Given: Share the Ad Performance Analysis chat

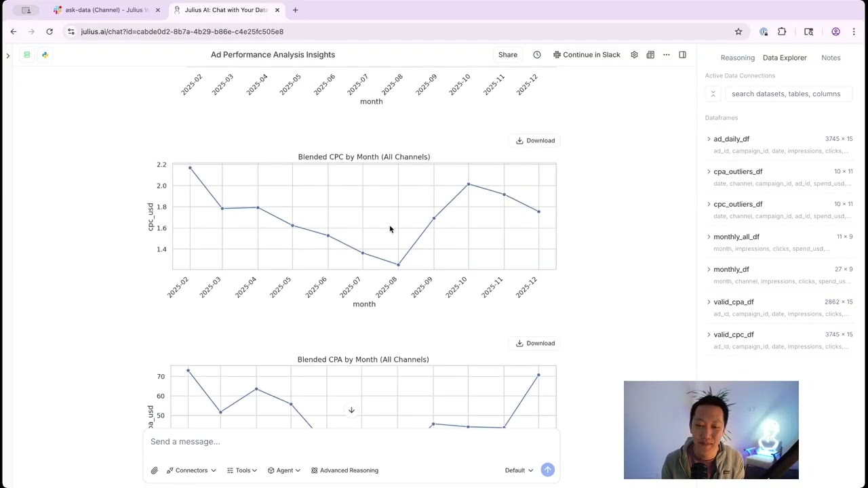Looking at the screenshot, I should 508,55.
